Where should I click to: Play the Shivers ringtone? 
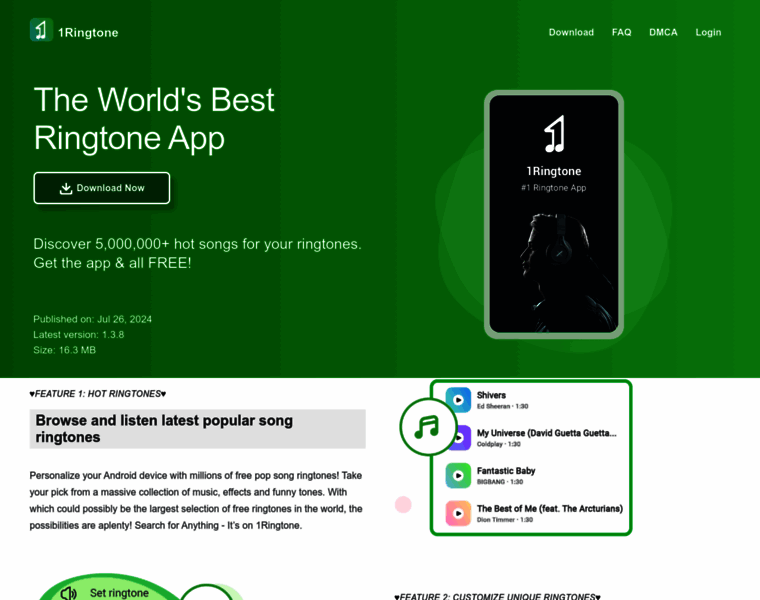pyautogui.click(x=458, y=400)
